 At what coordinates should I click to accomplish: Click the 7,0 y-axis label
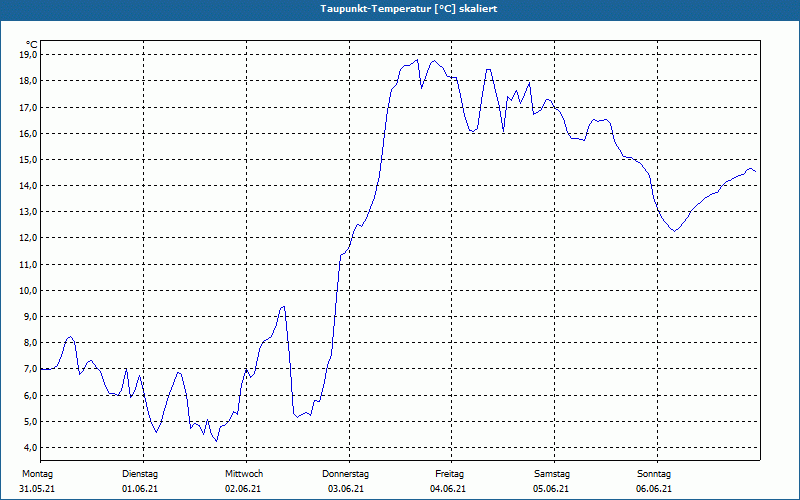pyautogui.click(x=30, y=369)
